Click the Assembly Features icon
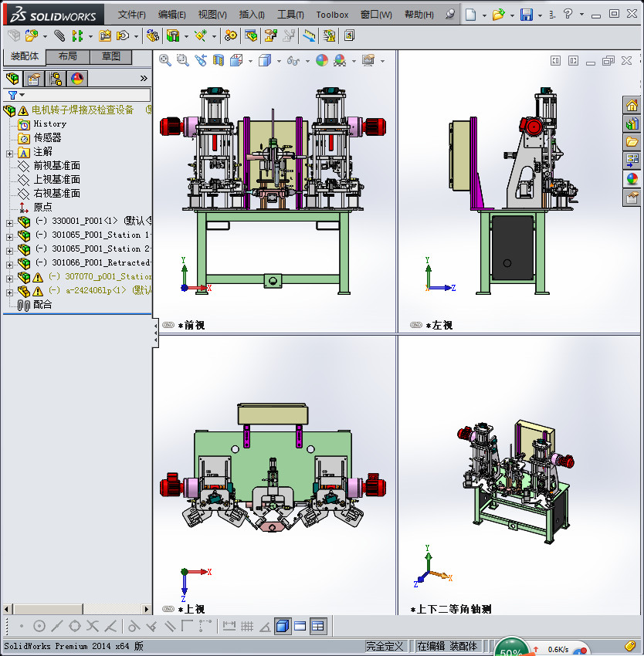This screenshot has width=644, height=656. pyautogui.click(x=172, y=36)
